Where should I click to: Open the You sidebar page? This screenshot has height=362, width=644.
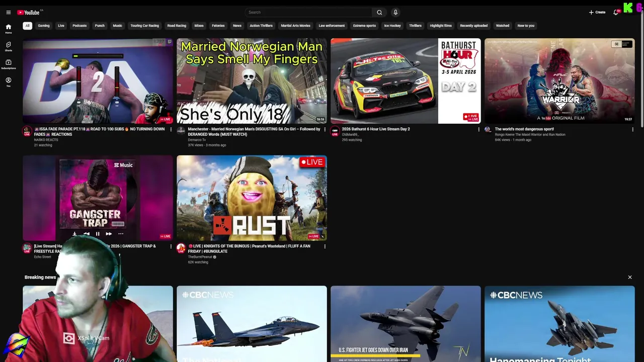pos(8,82)
